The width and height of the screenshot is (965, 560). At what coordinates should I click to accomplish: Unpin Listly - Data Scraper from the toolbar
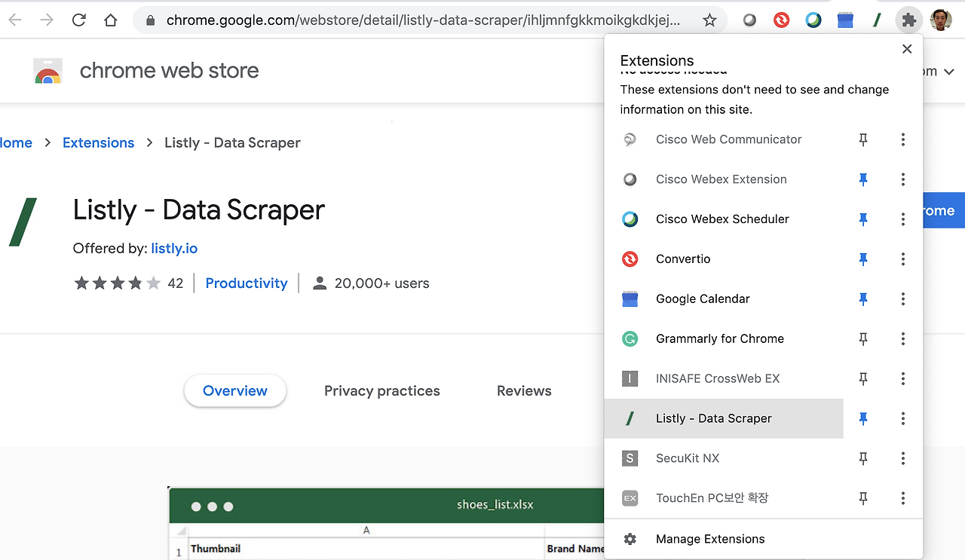coord(863,419)
